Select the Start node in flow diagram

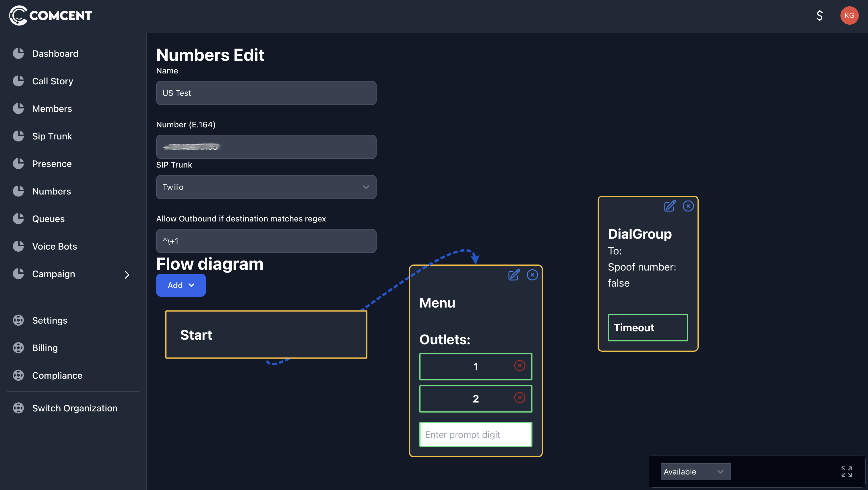pyautogui.click(x=266, y=335)
